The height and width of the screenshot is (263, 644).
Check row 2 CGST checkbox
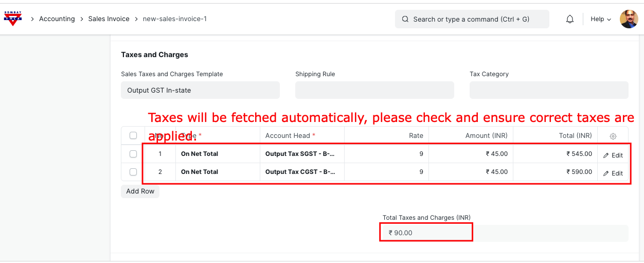[133, 172]
